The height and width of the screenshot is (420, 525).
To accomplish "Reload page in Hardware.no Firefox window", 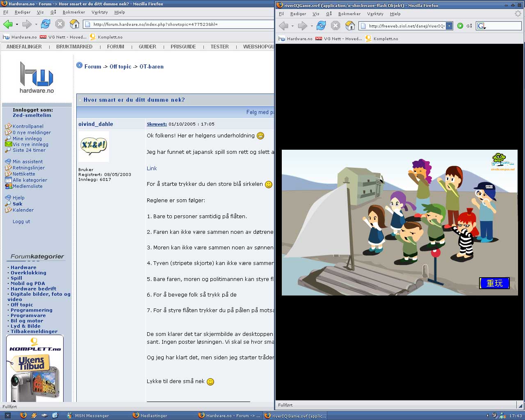I will point(46,24).
